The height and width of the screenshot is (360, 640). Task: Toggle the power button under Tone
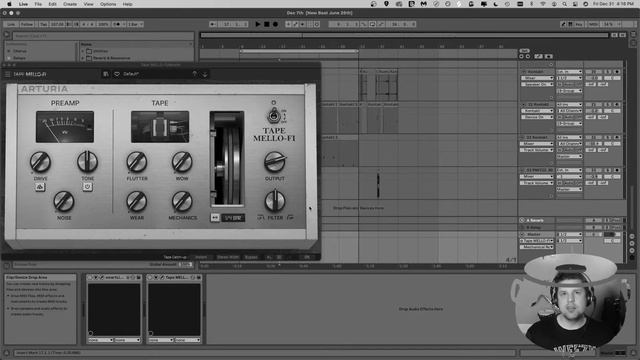pos(87,187)
